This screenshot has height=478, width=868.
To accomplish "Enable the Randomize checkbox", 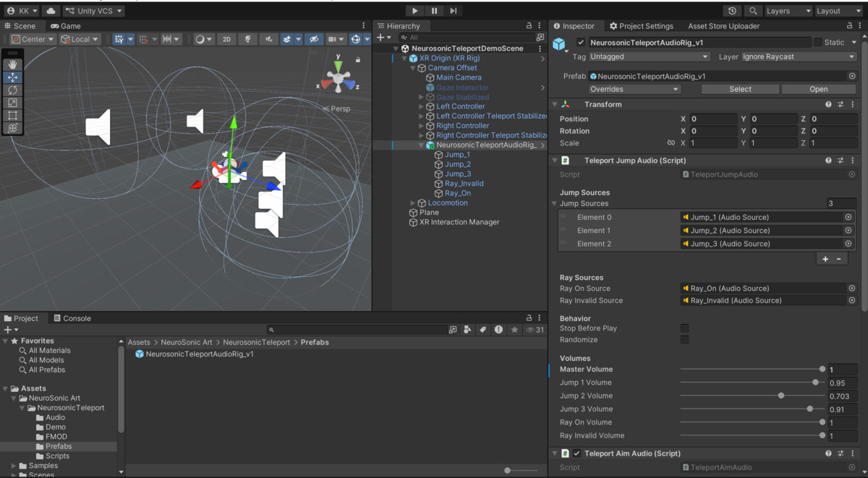I will (684, 339).
